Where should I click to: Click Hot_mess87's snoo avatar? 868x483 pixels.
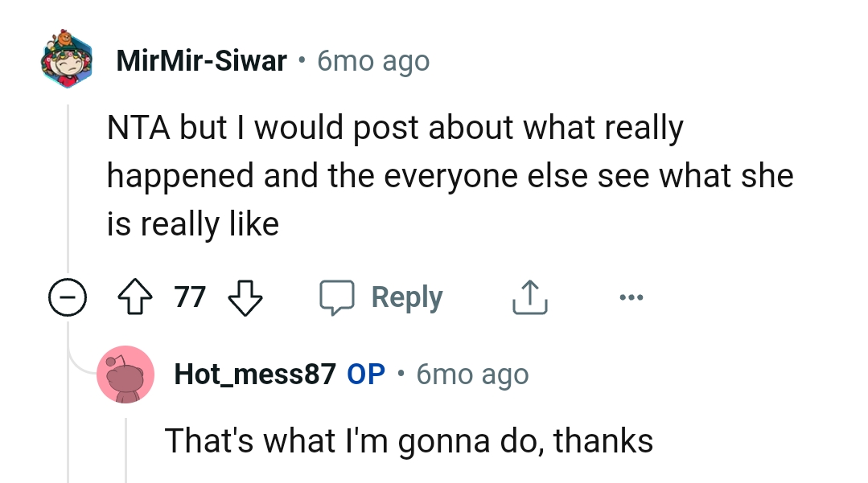pyautogui.click(x=126, y=375)
